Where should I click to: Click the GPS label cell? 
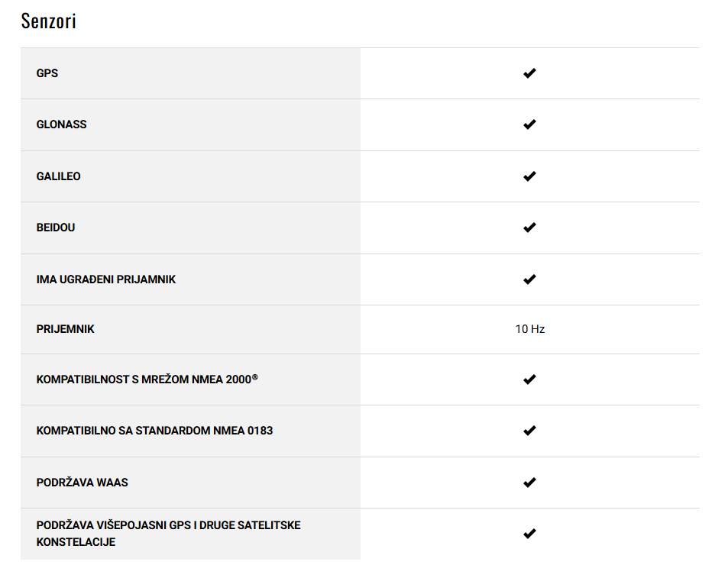click(x=190, y=73)
